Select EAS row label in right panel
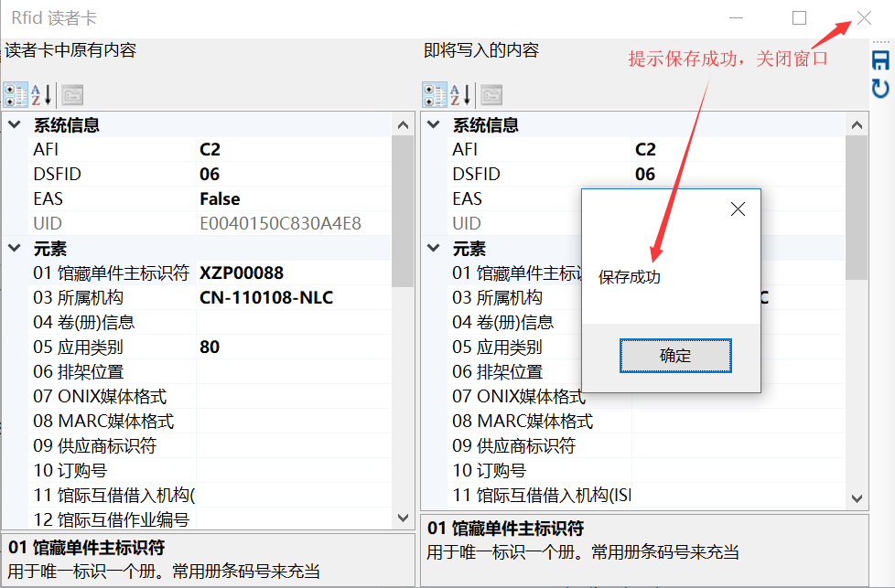 467,199
